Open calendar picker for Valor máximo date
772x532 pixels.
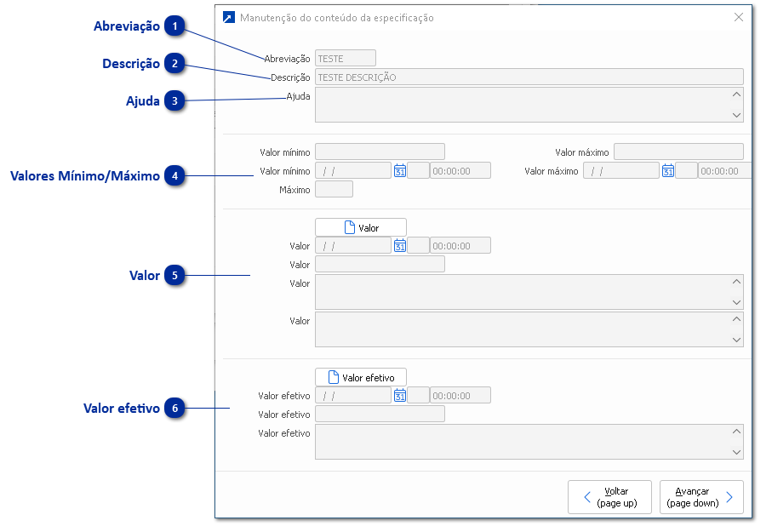click(668, 171)
